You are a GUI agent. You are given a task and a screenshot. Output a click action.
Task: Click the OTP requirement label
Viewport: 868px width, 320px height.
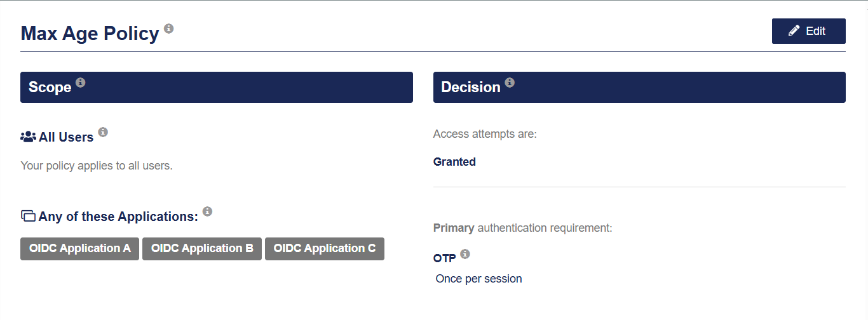click(444, 259)
